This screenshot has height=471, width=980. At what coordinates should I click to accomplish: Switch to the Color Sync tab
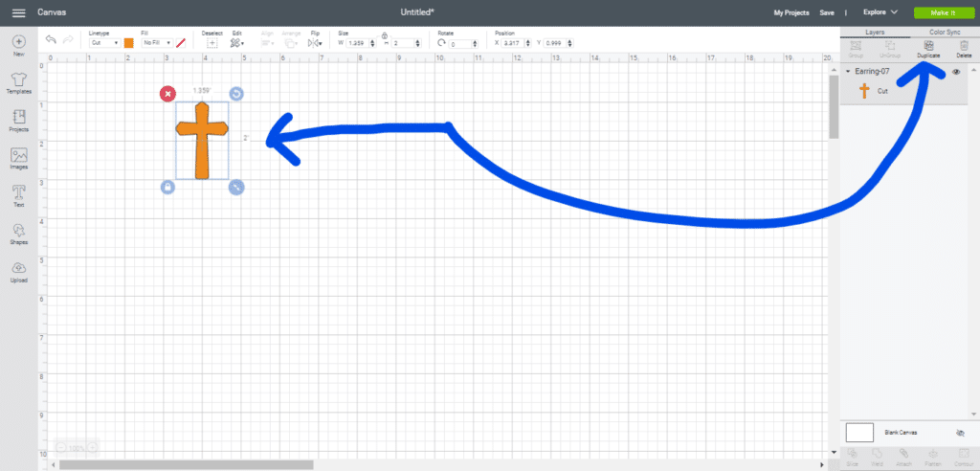[x=937, y=32]
